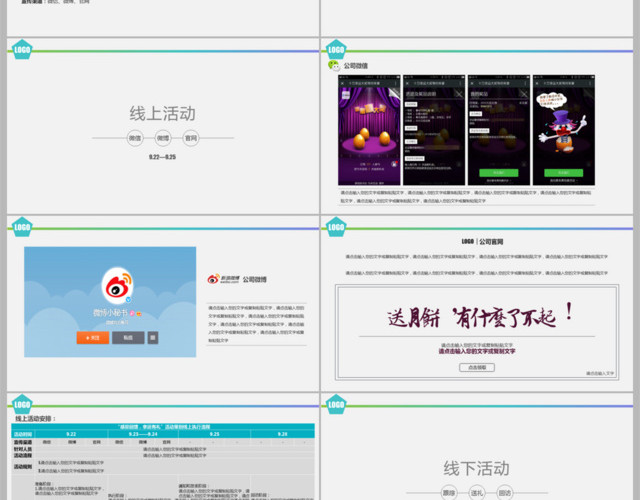
Task: Select the second phone screenshot showing rules
Action: 434,130
